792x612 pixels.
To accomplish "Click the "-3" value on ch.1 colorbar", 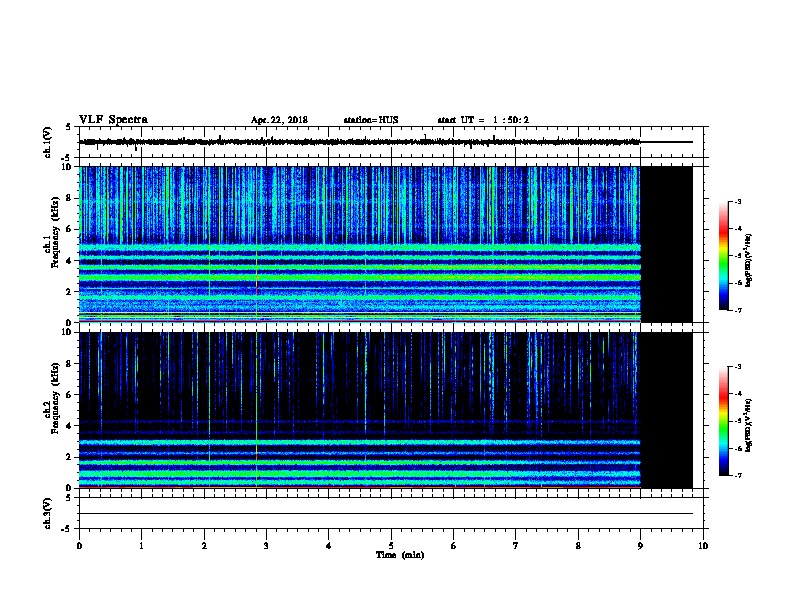I will (x=738, y=202).
